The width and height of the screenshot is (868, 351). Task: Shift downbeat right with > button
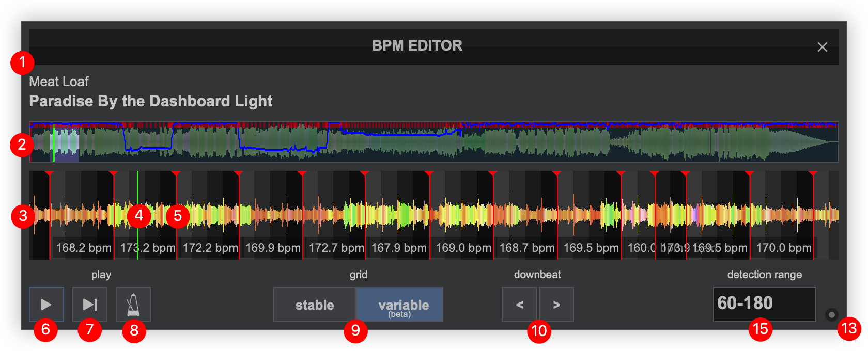point(556,305)
